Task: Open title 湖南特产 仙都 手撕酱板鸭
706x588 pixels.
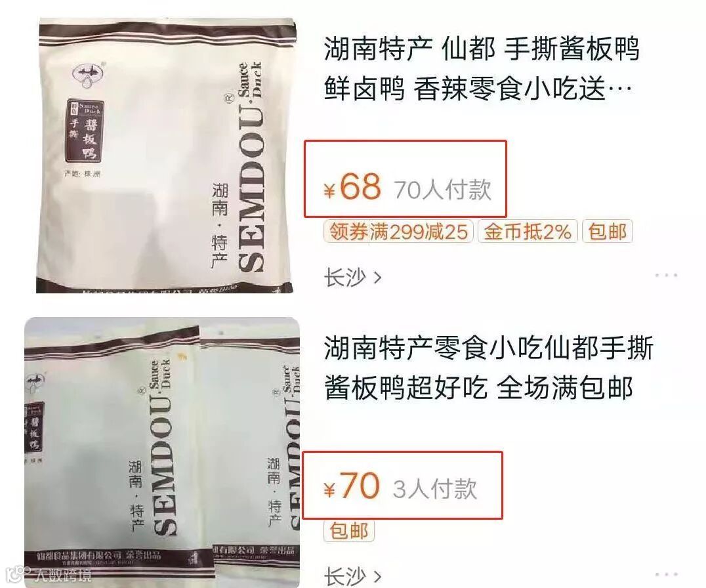Action: pyautogui.click(x=482, y=49)
